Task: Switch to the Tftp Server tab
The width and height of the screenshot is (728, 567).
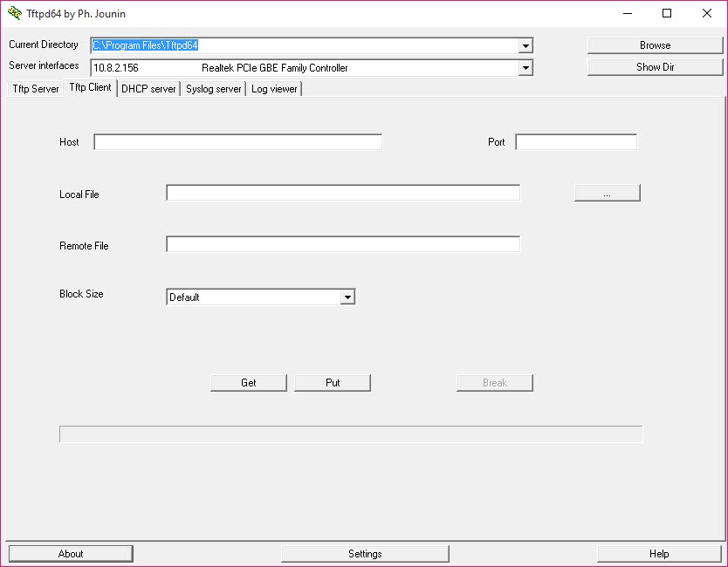Action: 35,89
